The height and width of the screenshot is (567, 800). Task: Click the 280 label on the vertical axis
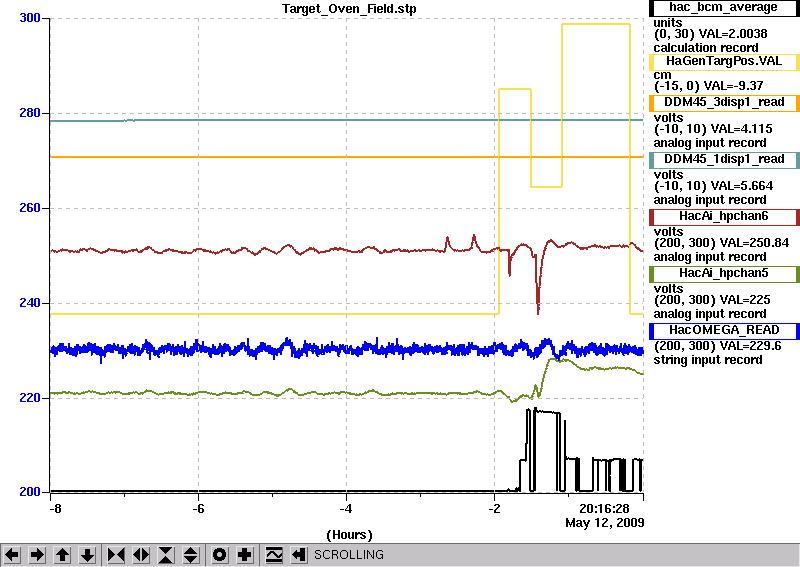click(x=30, y=113)
